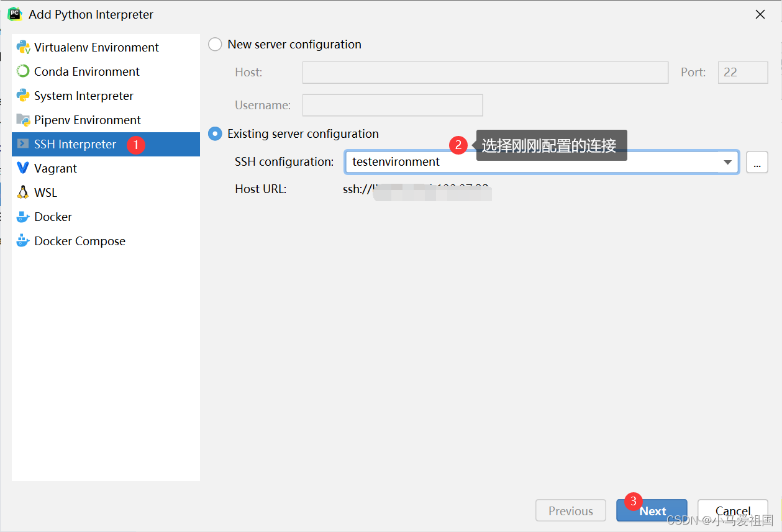Click the Conda Environment circle icon

coord(23,71)
